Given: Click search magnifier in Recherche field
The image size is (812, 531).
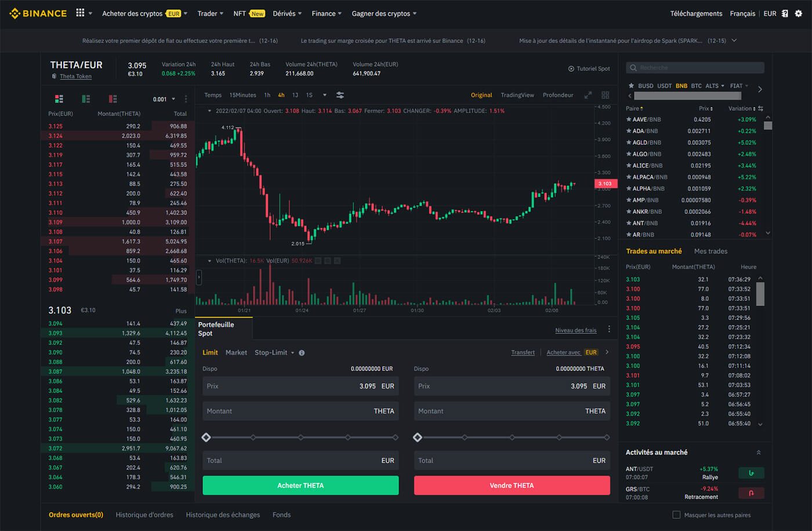Looking at the screenshot, I should 633,68.
